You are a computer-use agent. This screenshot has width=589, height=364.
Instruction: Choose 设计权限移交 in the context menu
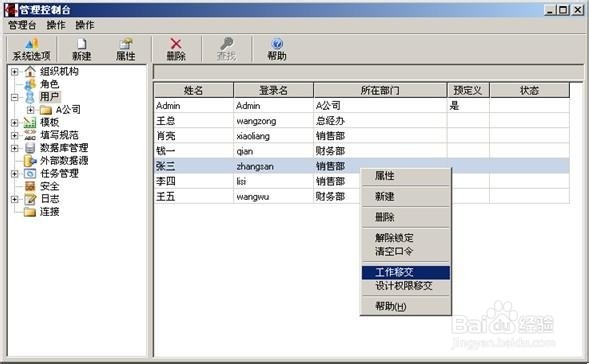point(406,286)
